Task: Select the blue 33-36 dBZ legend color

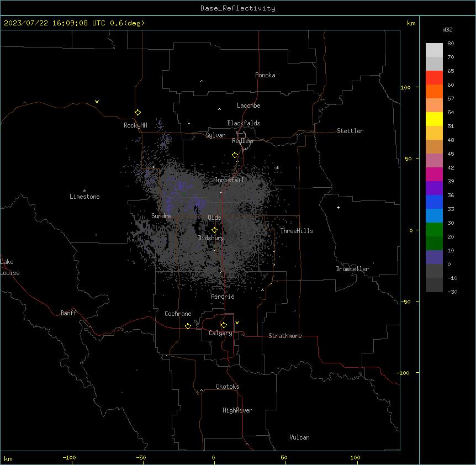Action: click(x=434, y=202)
